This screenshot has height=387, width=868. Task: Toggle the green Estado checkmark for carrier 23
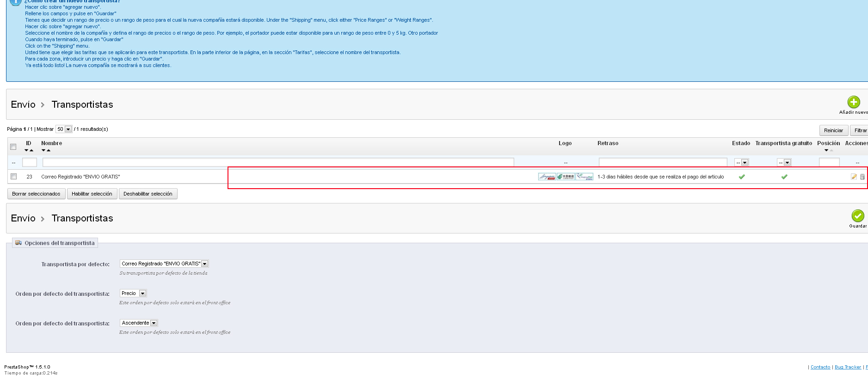742,177
